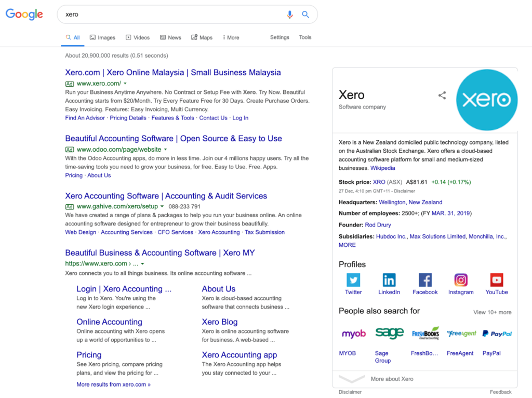Open the stock price Disclaimer link
The height and width of the screenshot is (398, 532).
[x=404, y=191]
